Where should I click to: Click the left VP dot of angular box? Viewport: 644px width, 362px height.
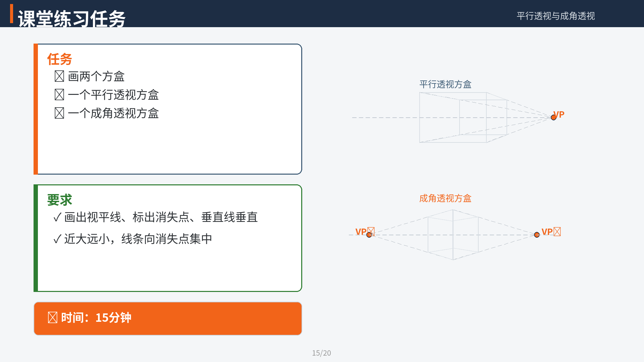(369, 235)
